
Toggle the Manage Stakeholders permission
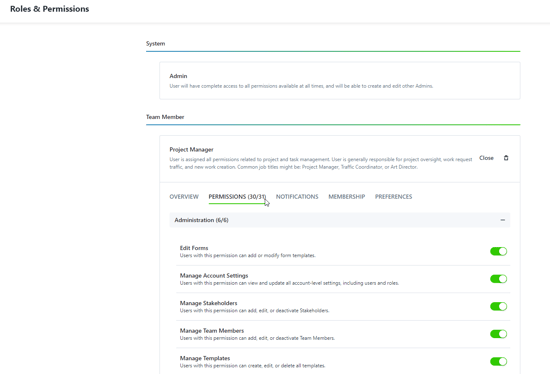click(498, 306)
